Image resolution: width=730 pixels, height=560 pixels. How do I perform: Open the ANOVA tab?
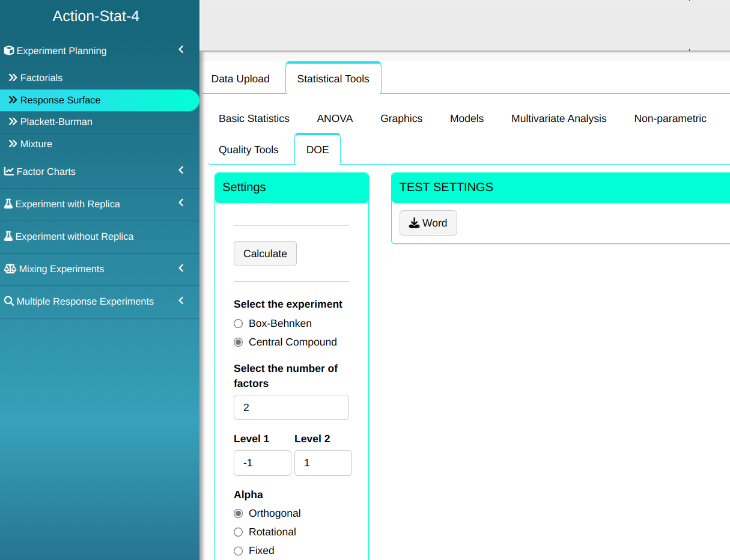(335, 118)
